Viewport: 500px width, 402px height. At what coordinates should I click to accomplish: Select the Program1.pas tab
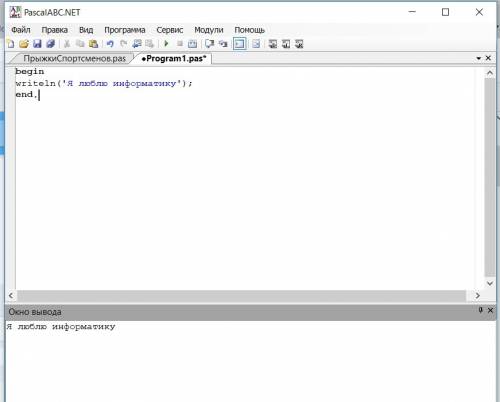[174, 58]
